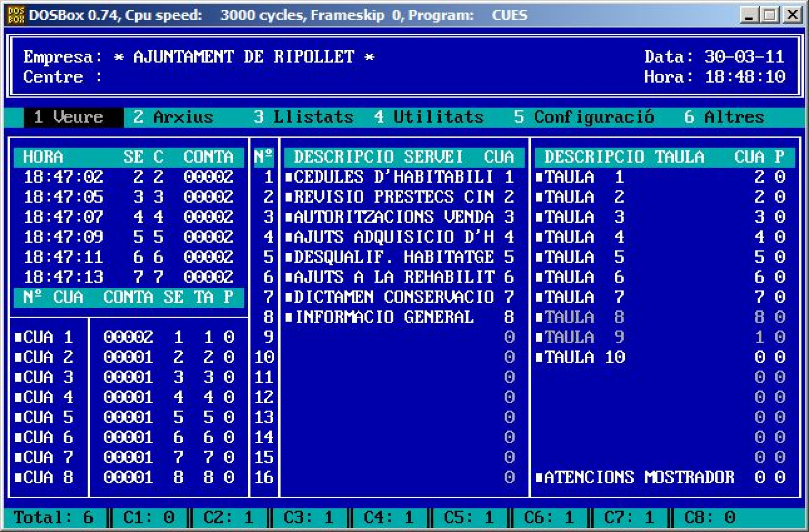
Task: Click bullet before CEDULES D'HABITABILI
Action: 289,177
